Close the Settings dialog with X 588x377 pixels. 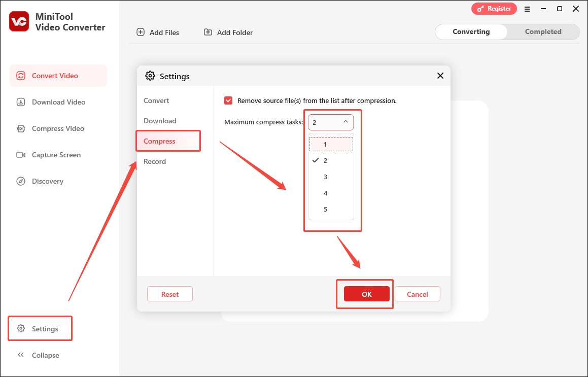pos(440,76)
